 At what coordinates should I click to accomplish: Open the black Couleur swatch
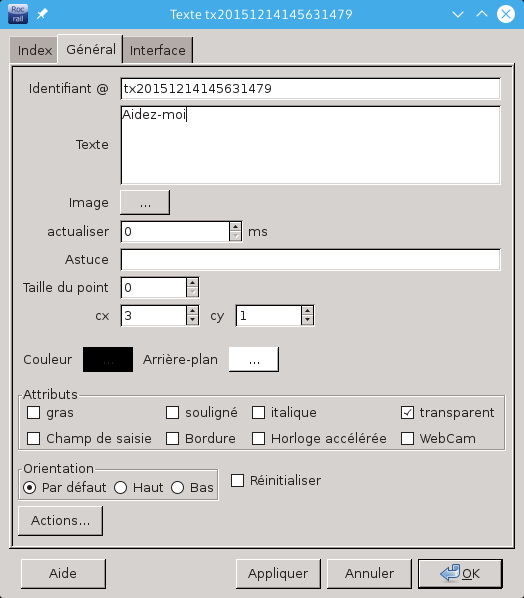point(108,359)
